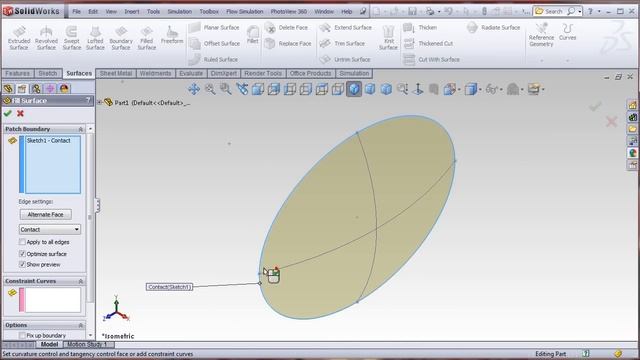The image size is (640, 360).
Task: Click the Untrim Surface command
Action: (345, 59)
